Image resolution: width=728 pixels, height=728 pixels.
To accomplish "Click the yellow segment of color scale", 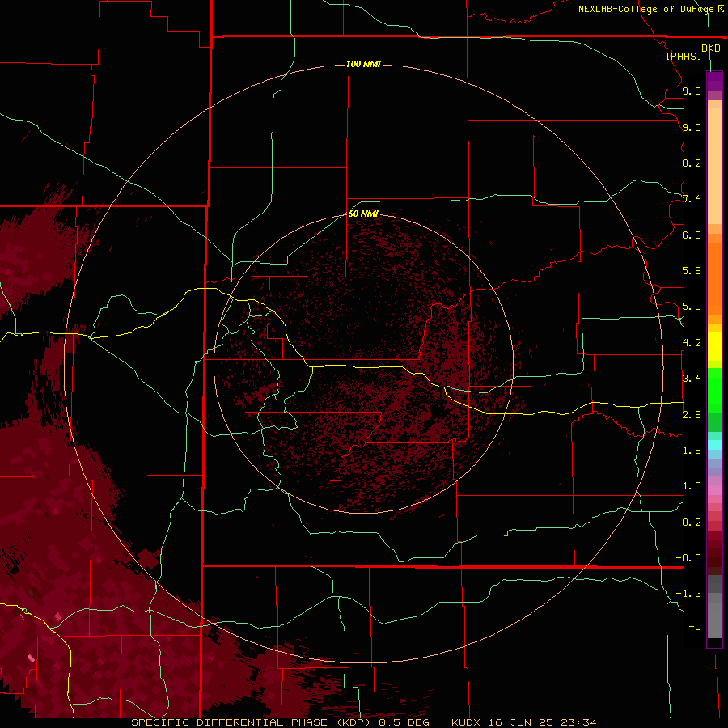I will (714, 346).
